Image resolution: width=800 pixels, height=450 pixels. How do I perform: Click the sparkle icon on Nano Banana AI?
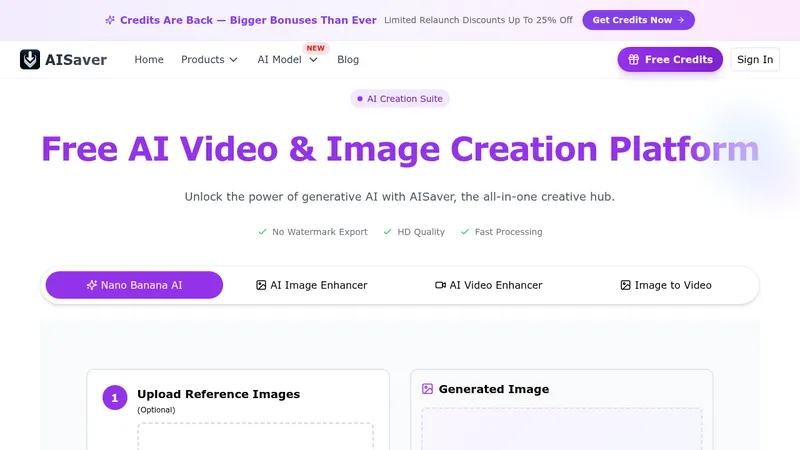pyautogui.click(x=91, y=285)
